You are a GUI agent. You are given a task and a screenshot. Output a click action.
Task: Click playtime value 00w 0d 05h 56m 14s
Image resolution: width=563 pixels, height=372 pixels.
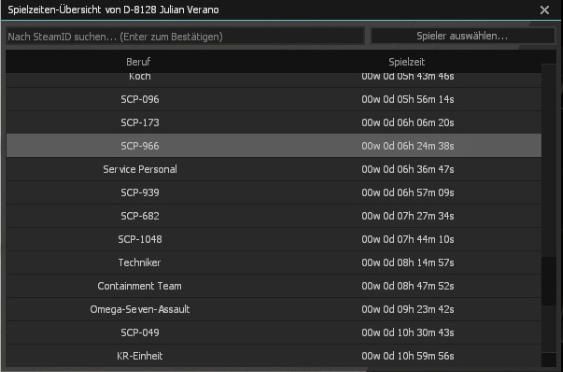tap(408, 99)
